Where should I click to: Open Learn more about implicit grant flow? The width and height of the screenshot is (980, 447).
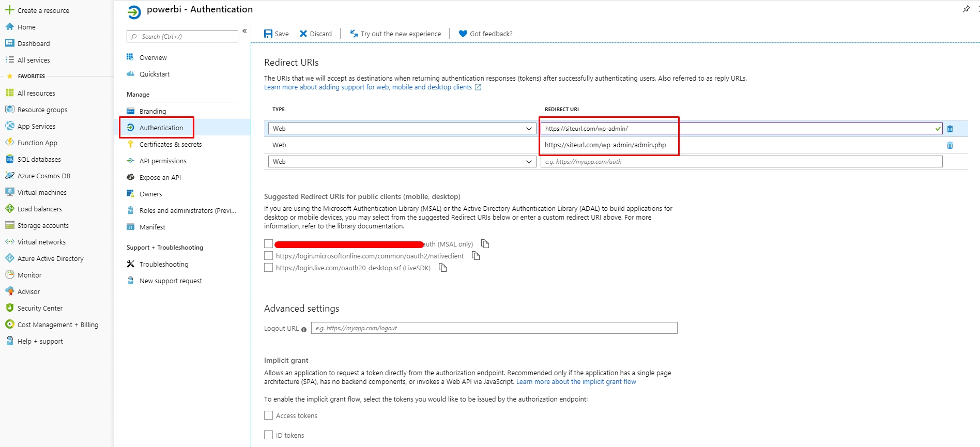[x=576, y=381]
